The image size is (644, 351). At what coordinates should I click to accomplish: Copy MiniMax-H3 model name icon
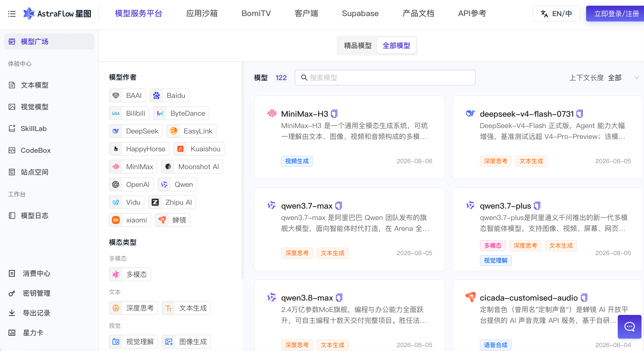334,114
